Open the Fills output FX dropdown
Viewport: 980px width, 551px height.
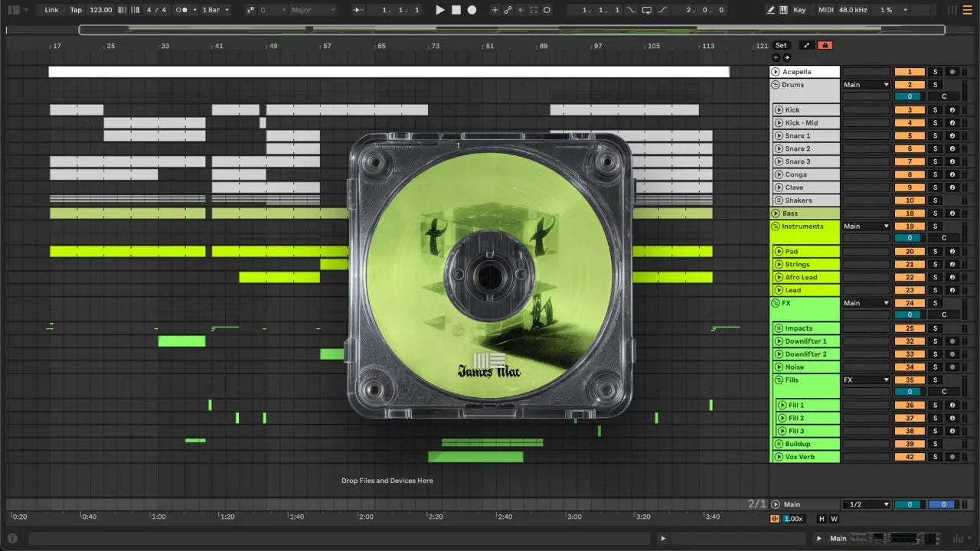click(866, 380)
